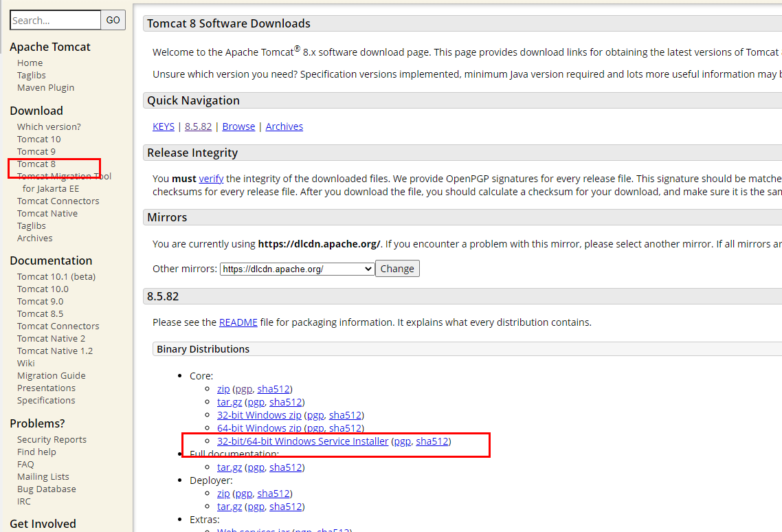Open Tomcat Native 2 documentation

click(51, 339)
